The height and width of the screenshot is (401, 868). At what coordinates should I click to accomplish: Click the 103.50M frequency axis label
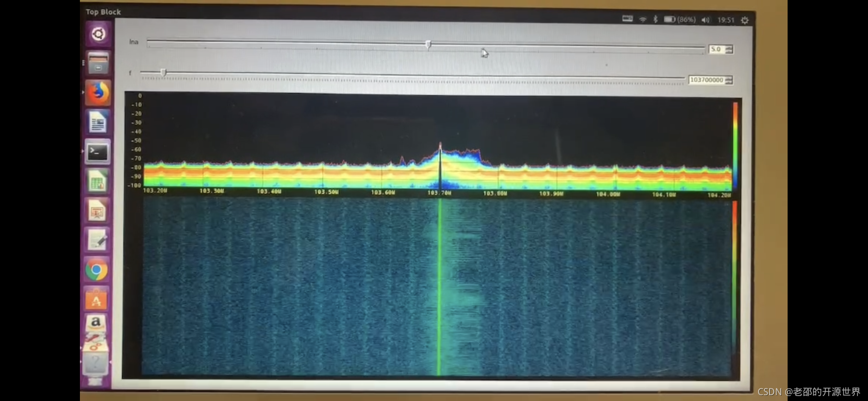326,192
